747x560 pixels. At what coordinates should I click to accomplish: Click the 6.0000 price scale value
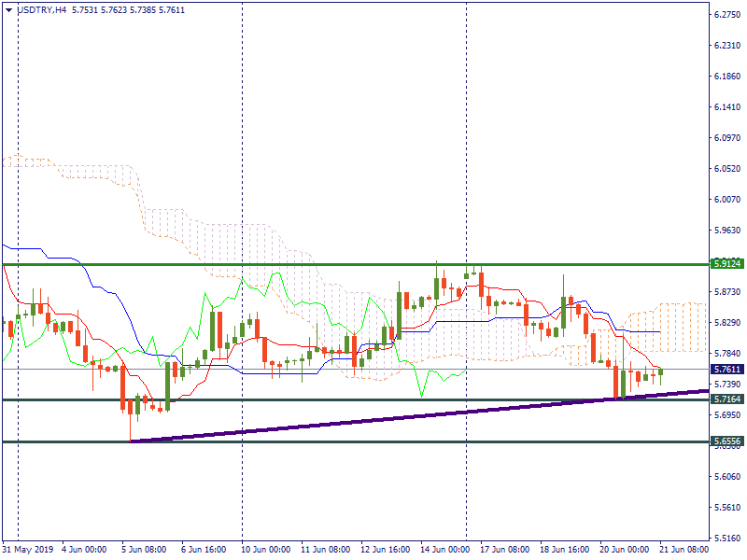(727, 200)
